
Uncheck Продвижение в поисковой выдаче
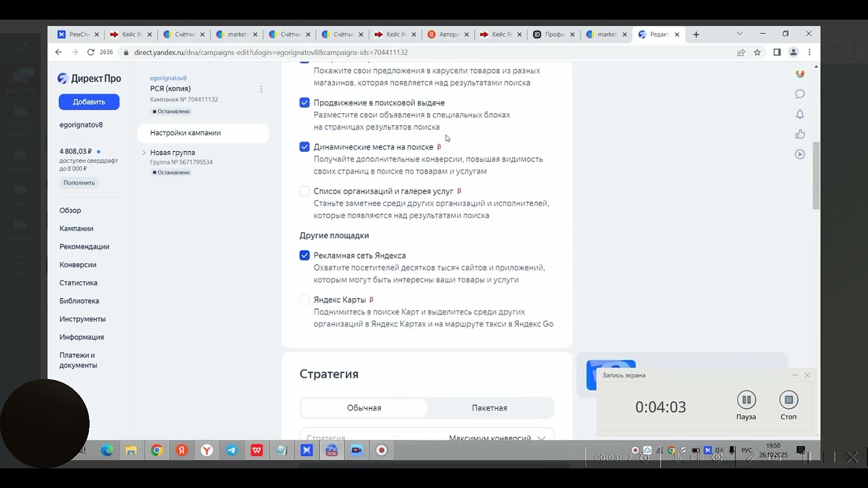click(x=304, y=102)
